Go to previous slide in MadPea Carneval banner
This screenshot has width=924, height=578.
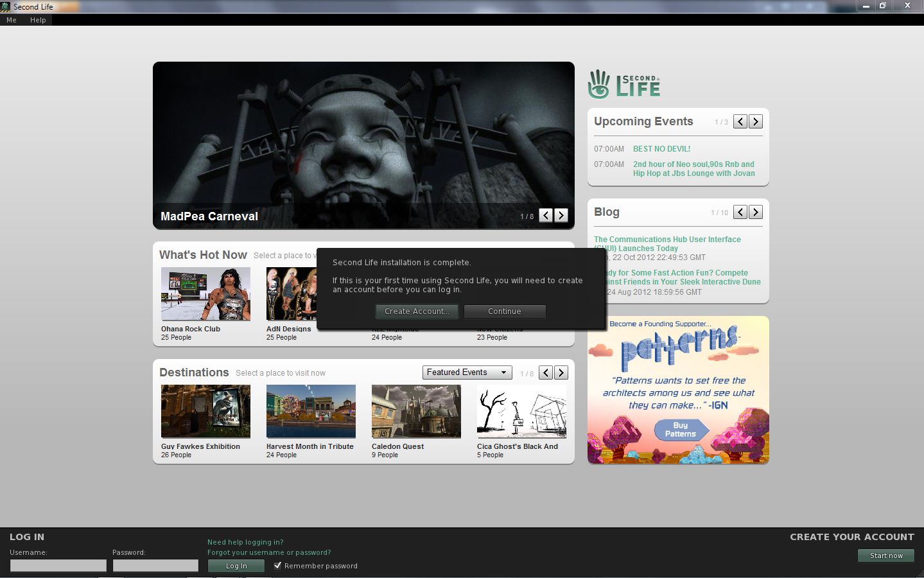click(546, 216)
